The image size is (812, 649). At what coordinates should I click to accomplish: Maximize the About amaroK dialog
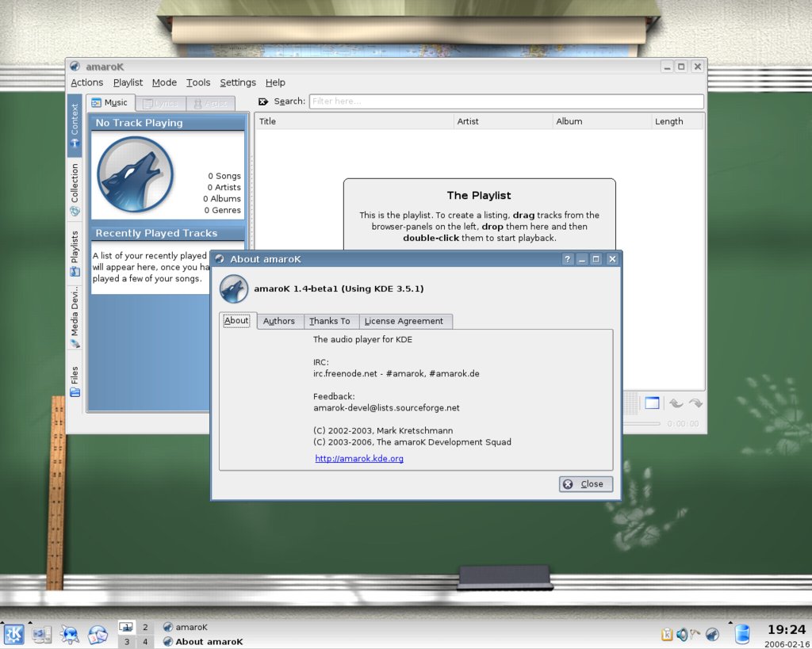click(596, 259)
